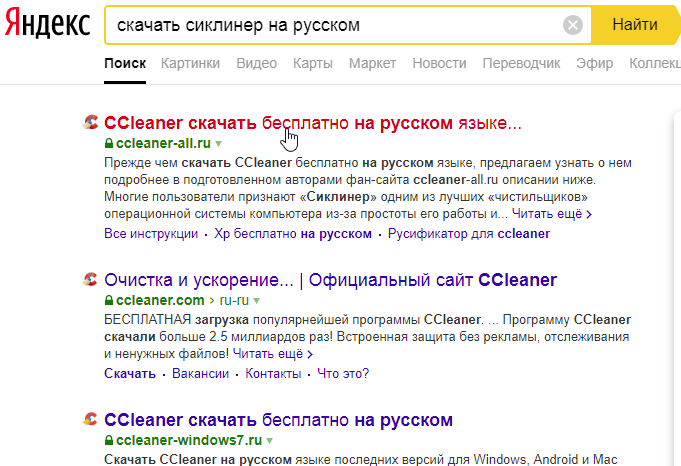This screenshot has width=681, height=466.
Task: Open the 'Что это?' sitelink
Action: (x=343, y=373)
